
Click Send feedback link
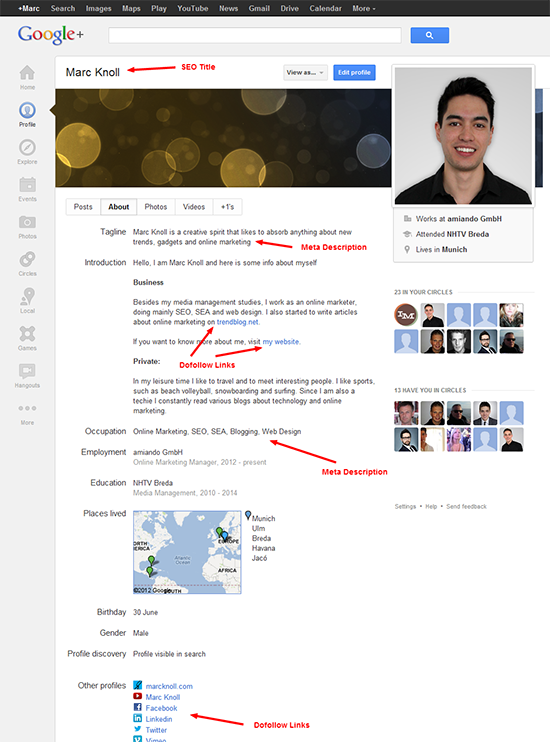(x=466, y=506)
